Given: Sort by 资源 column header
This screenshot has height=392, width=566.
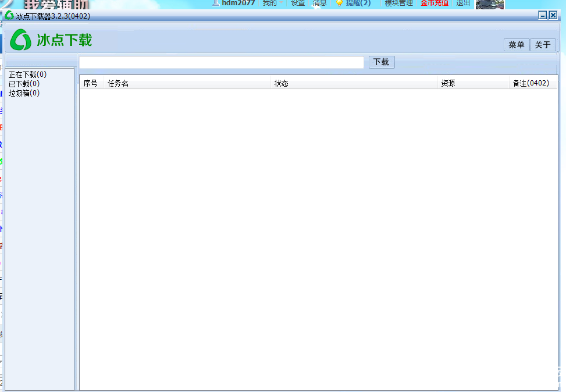Looking at the screenshot, I should pos(474,83).
